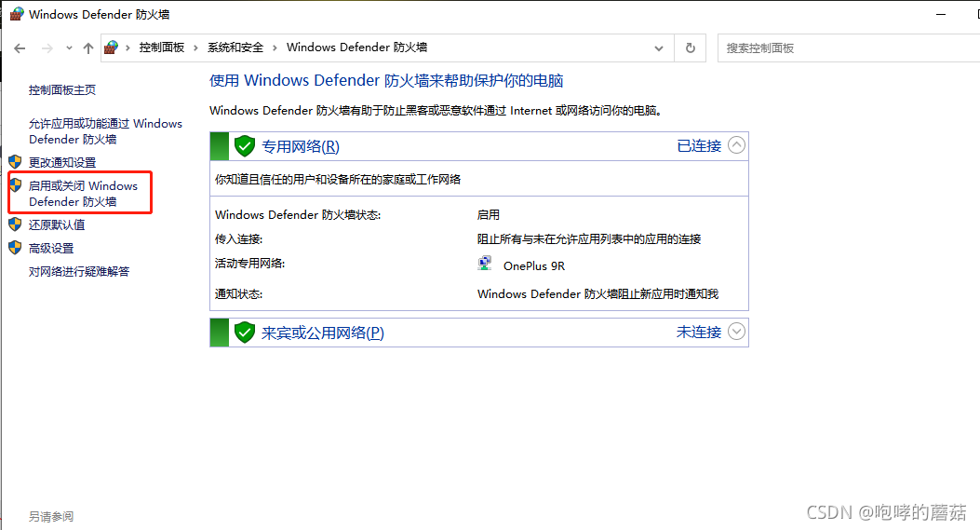Viewport: 980px width, 530px height.
Task: Click green shield icon beside 专用网络
Action: click(x=245, y=146)
